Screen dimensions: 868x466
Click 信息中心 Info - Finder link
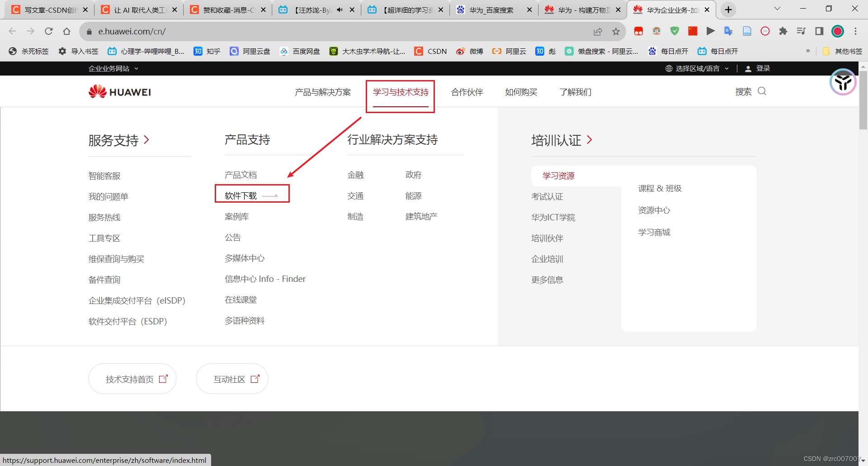click(x=265, y=279)
